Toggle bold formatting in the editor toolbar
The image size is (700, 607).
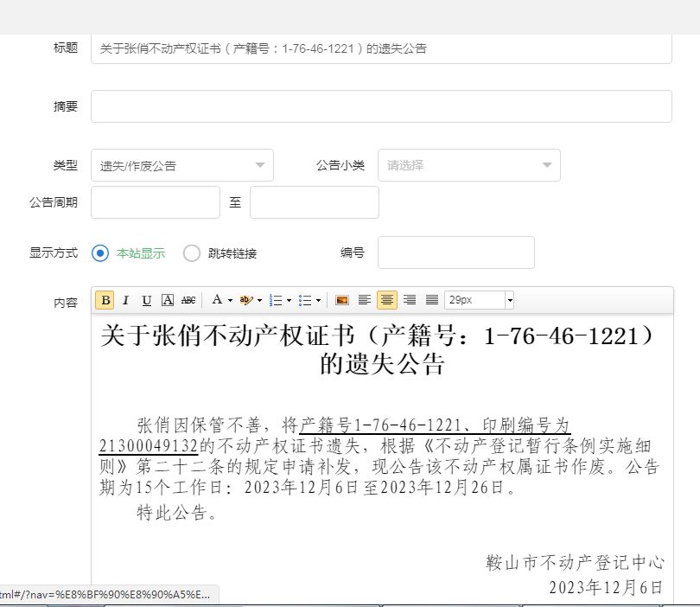105,300
